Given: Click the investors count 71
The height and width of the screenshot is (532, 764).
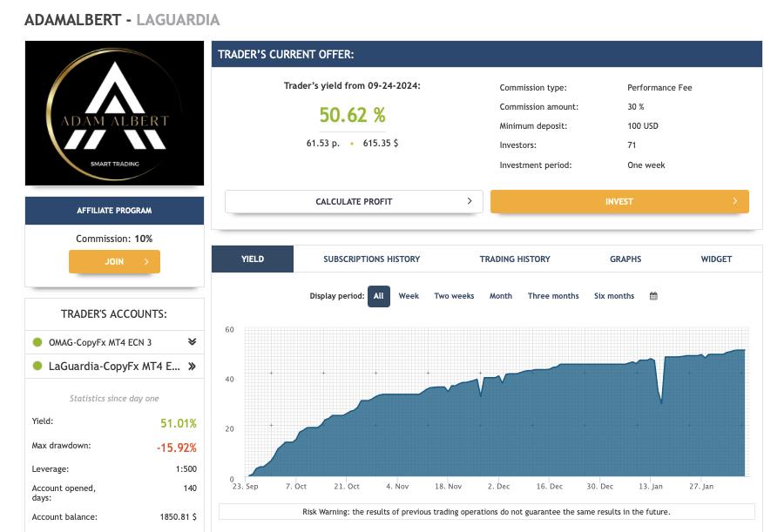Looking at the screenshot, I should click(632, 145).
